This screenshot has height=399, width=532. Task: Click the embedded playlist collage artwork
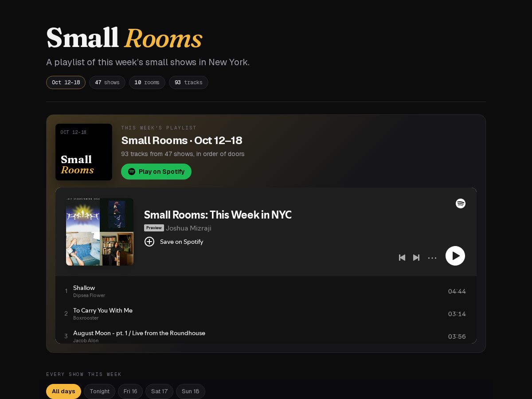tap(100, 232)
